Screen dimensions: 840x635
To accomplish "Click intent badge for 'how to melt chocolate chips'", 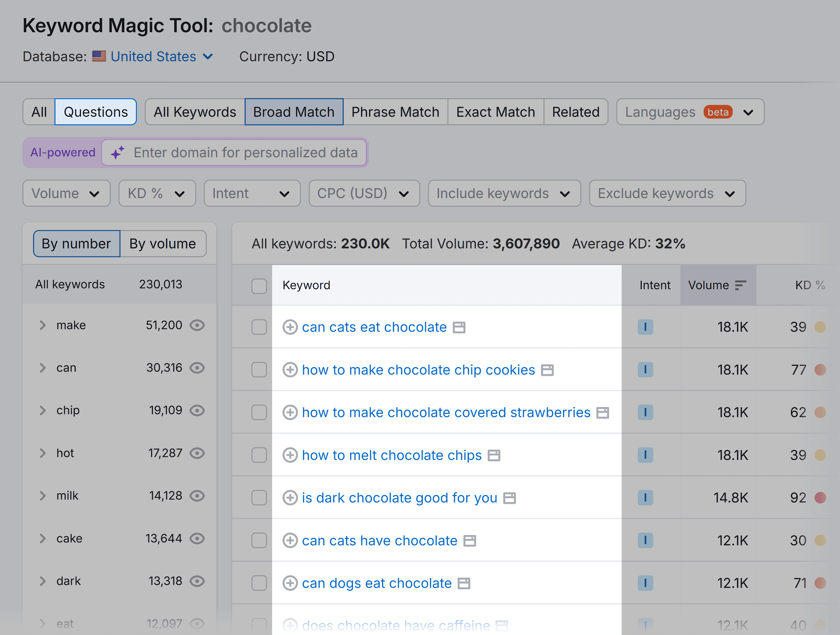I will [645, 455].
